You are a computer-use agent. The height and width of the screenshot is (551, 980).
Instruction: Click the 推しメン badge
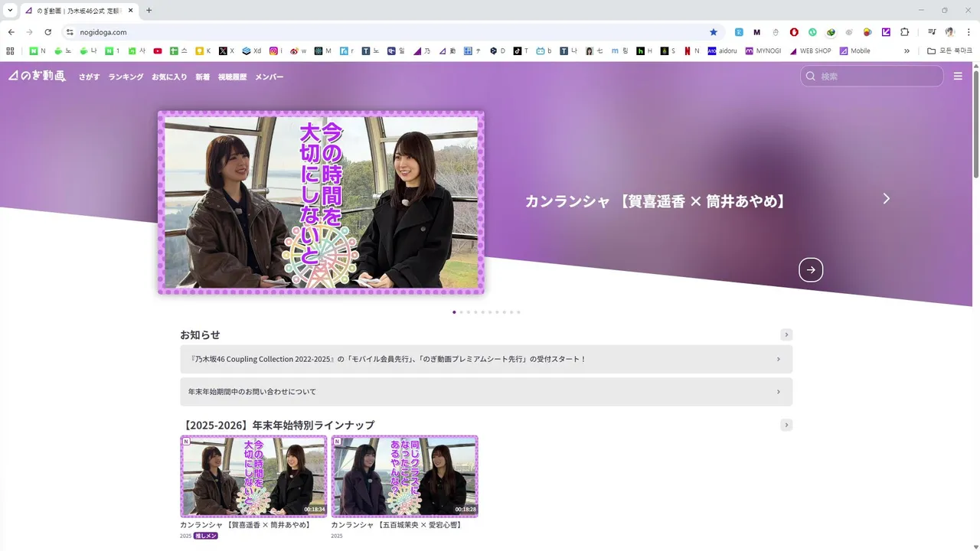pos(206,536)
